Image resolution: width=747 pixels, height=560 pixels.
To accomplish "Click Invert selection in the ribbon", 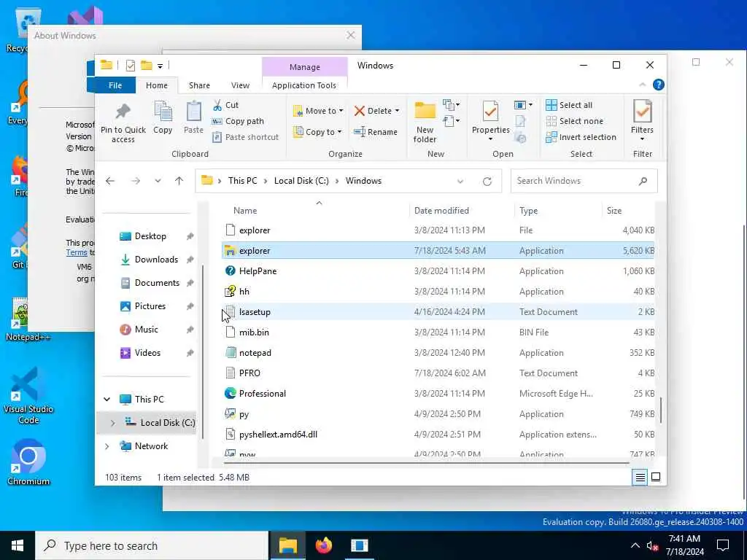I will click(x=581, y=137).
